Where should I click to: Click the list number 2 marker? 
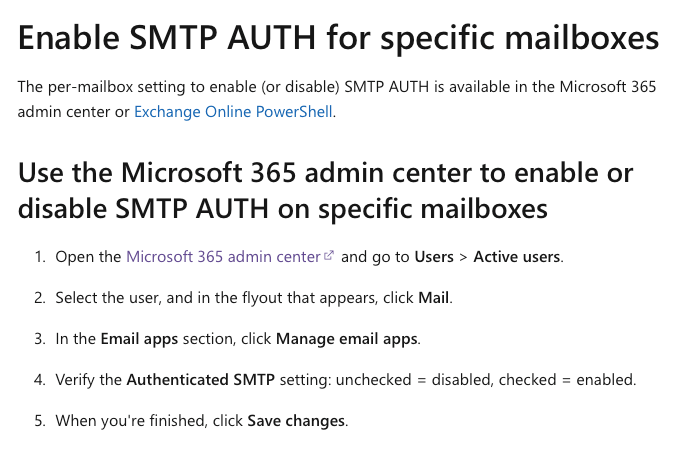40,298
